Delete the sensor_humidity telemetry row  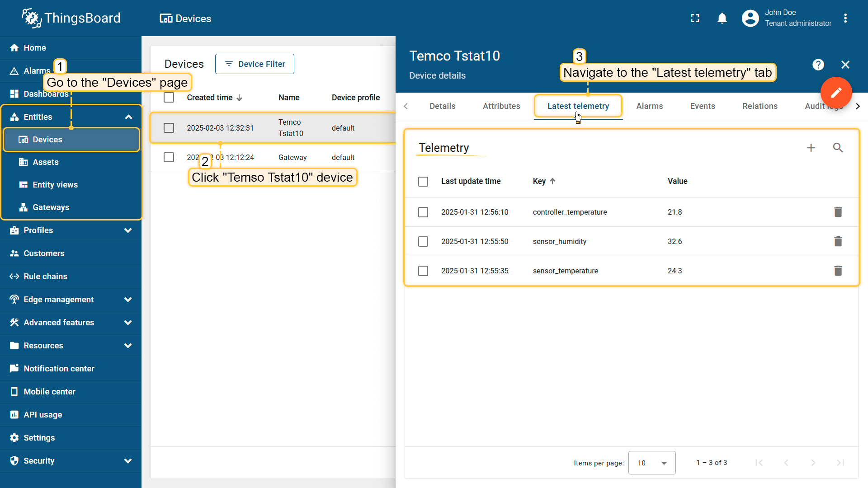pyautogui.click(x=838, y=241)
